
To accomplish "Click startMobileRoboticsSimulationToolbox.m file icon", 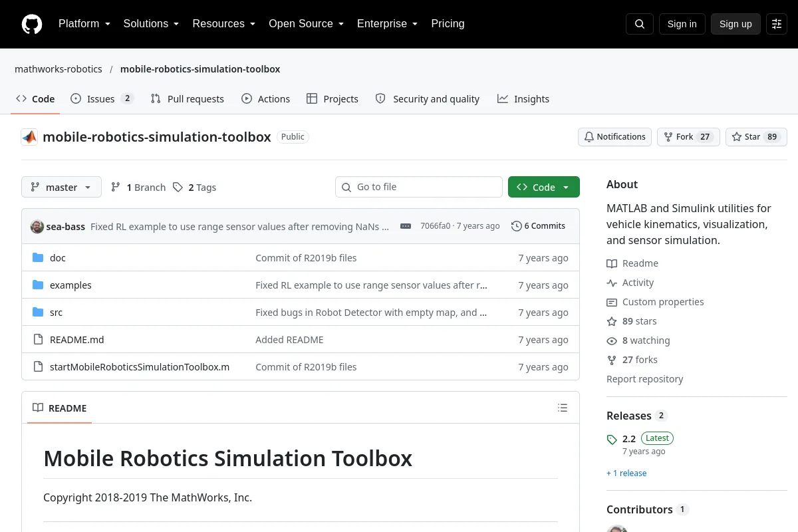I will tap(38, 367).
